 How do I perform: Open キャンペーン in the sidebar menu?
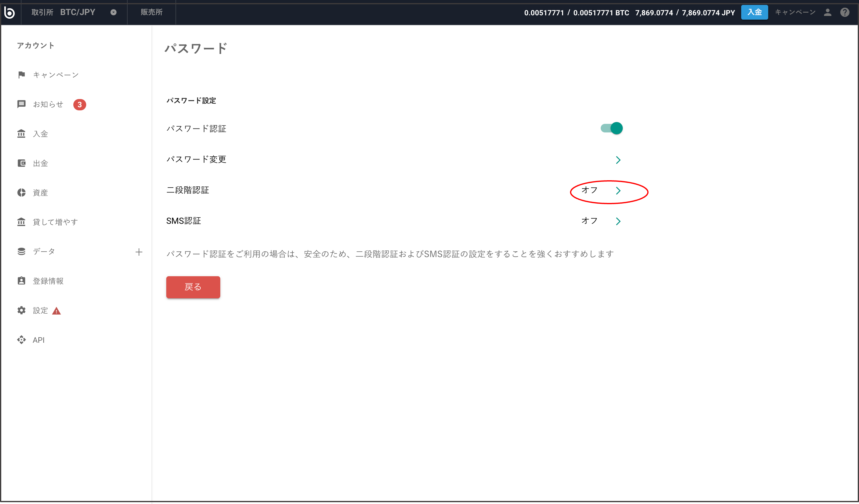(x=56, y=75)
